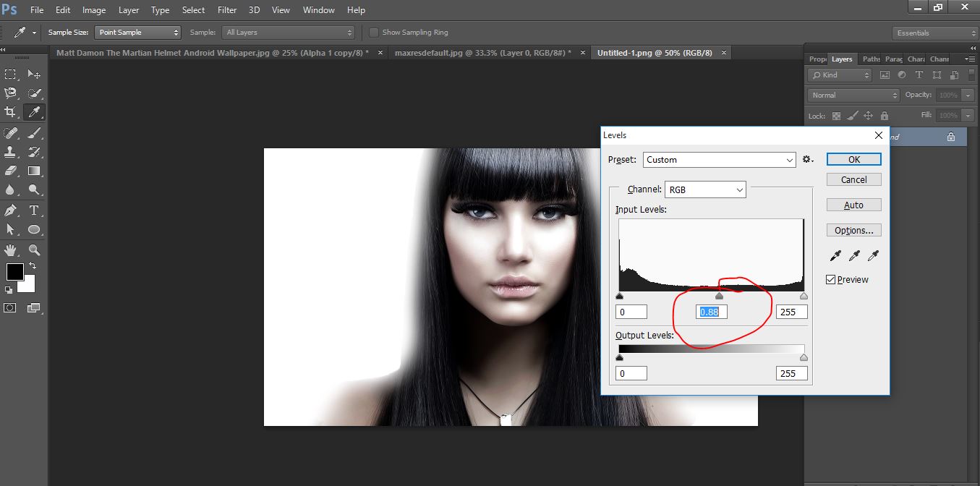
Task: Click the Auto button in Levels
Action: click(853, 205)
